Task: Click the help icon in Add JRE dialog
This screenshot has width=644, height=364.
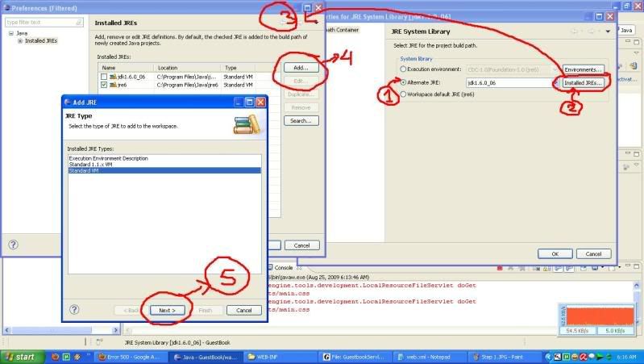Action: (x=74, y=309)
